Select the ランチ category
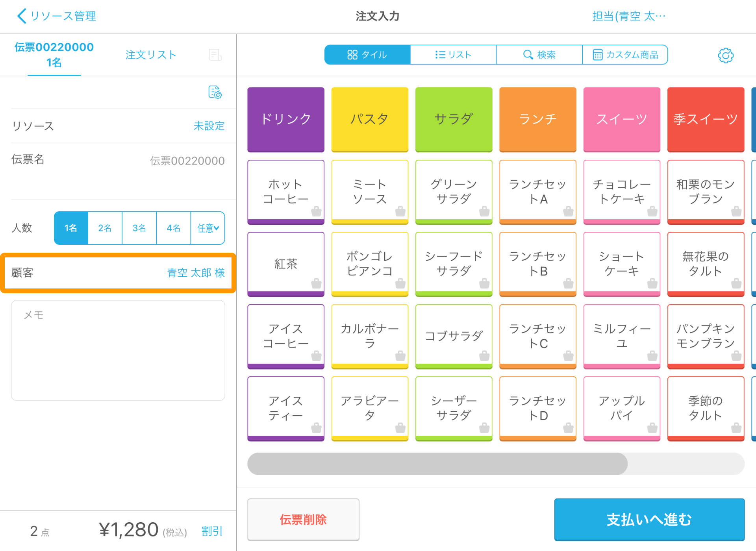This screenshot has height=551, width=756. [x=538, y=120]
